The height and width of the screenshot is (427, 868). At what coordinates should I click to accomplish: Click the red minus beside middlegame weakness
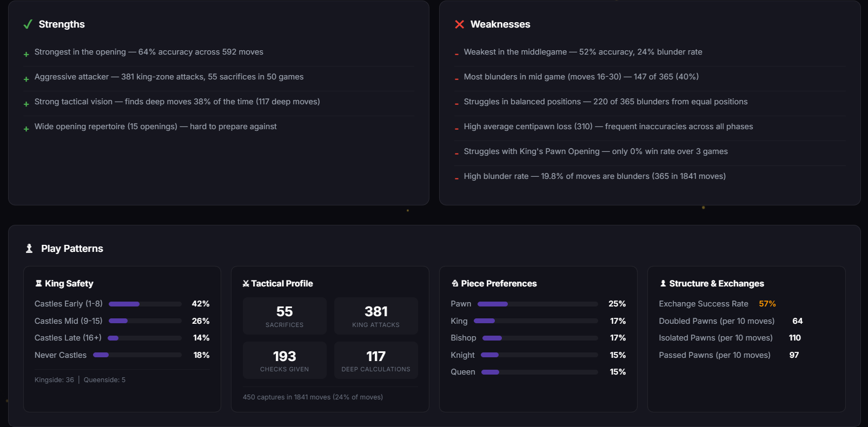pyautogui.click(x=456, y=54)
